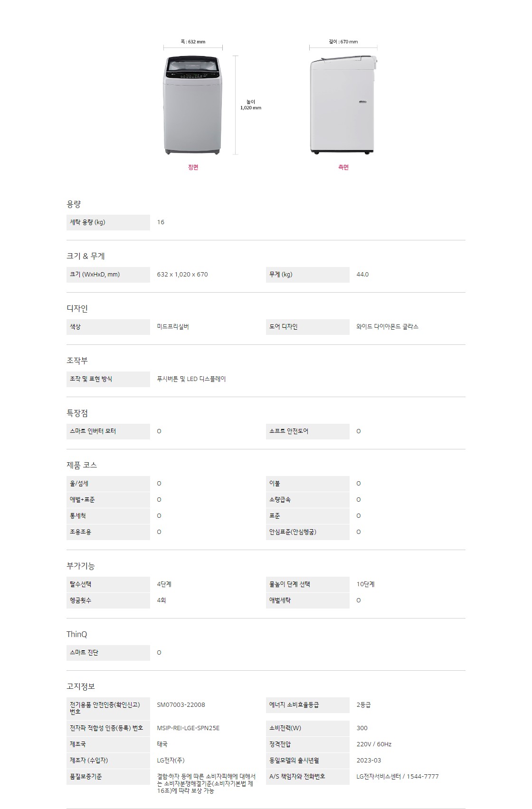Click the 정면 label under the front image
This screenshot has height=809, width=532.
coord(193,167)
